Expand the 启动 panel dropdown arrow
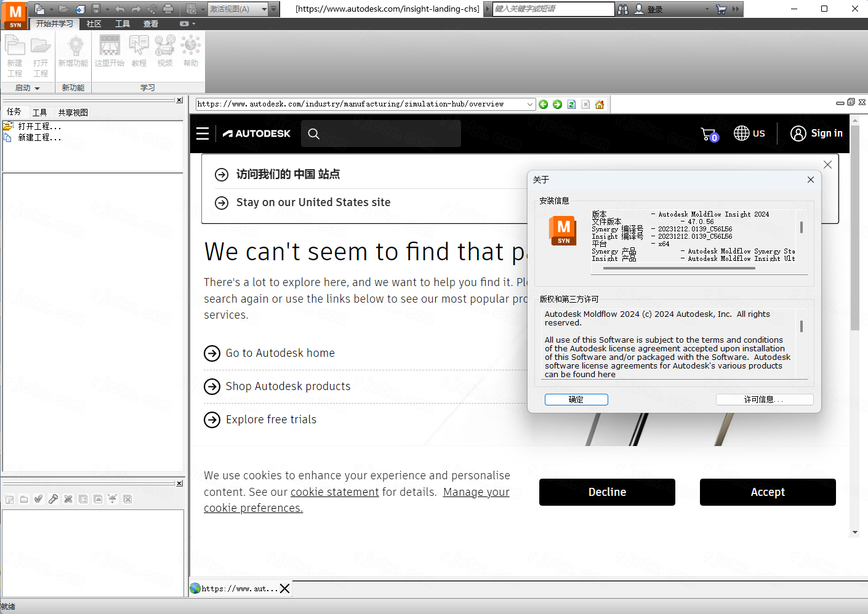Image resolution: width=868 pixels, height=614 pixels. [x=37, y=89]
